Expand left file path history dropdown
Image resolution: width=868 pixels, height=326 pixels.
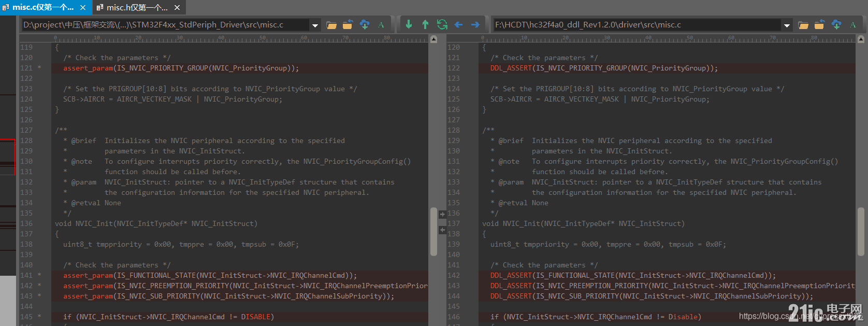pyautogui.click(x=315, y=25)
